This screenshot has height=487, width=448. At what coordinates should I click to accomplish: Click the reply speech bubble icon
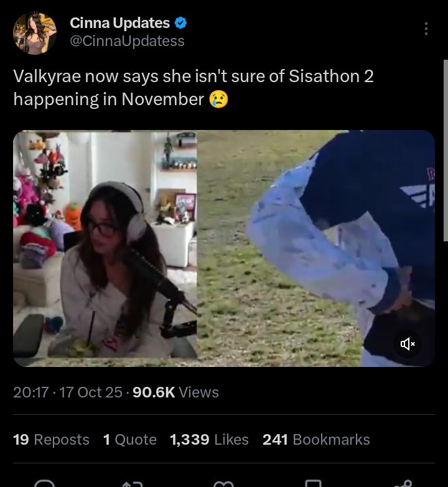coord(44,484)
